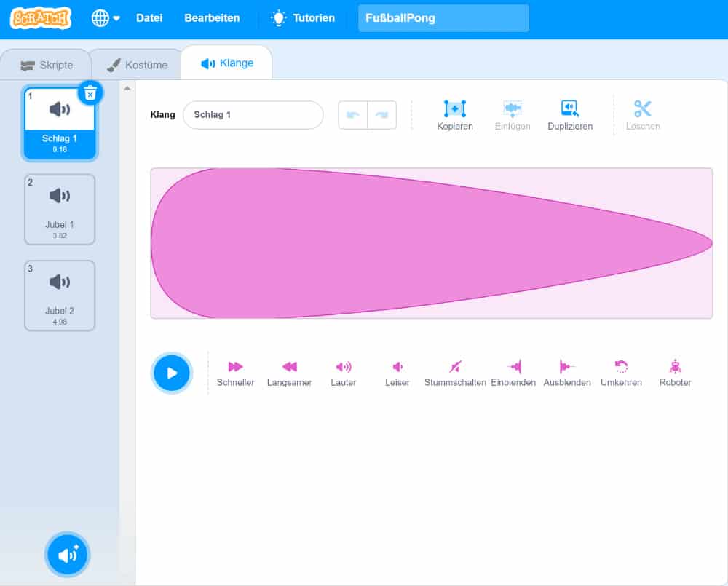Undo the last sound edit
Screen dimensions: 728x586
(353, 115)
